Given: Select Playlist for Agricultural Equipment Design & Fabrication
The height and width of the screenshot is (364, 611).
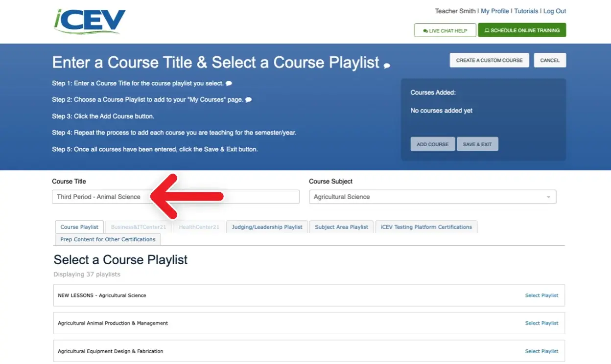Looking at the screenshot, I should click(541, 351).
